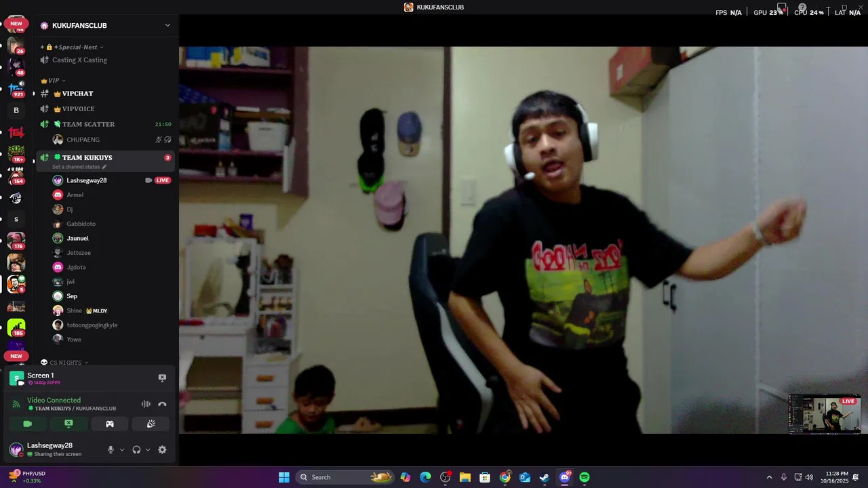Open User Settings gear

pos(162,449)
